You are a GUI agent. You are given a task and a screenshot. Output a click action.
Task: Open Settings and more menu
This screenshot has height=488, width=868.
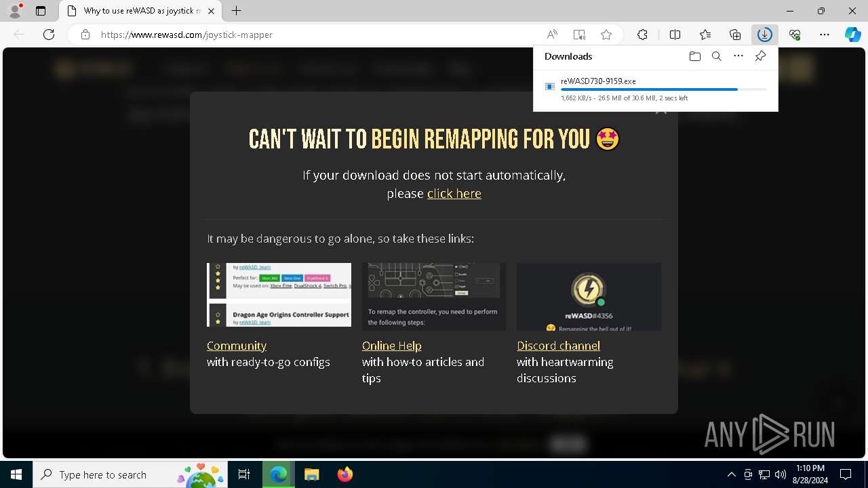pos(825,35)
